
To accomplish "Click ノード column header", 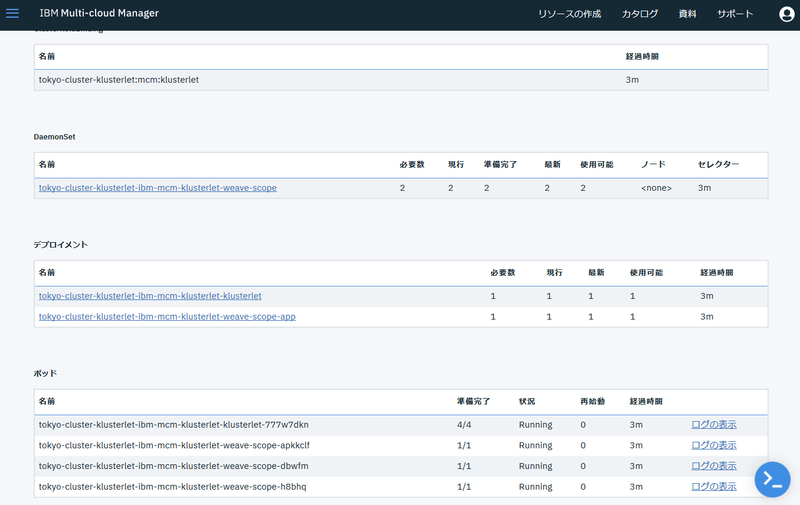I will click(654, 164).
